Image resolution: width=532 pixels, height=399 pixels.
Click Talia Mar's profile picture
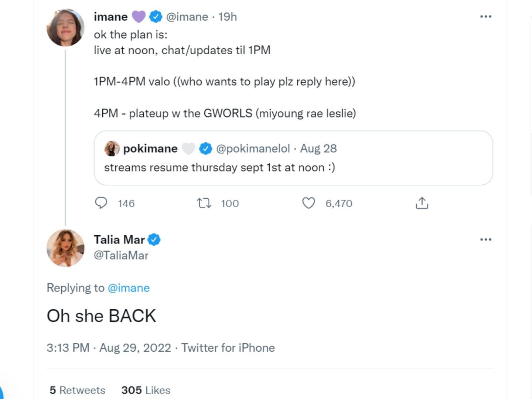(65, 248)
